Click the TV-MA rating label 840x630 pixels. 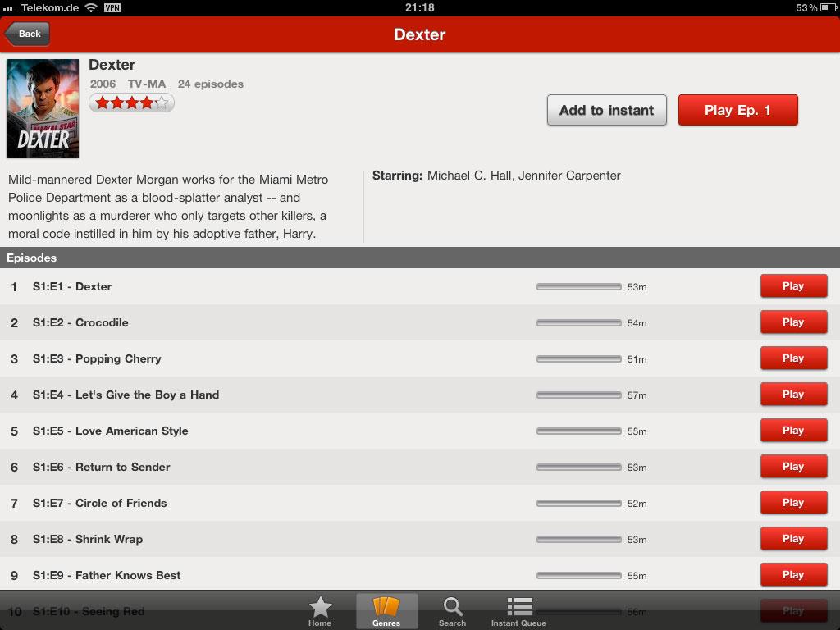(x=147, y=84)
